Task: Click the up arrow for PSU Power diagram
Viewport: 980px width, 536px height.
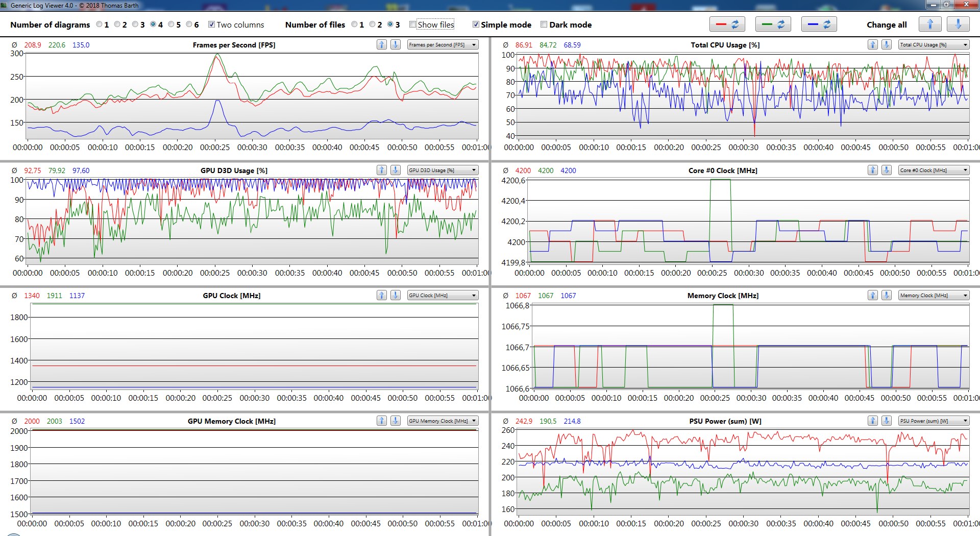Action: pos(873,421)
